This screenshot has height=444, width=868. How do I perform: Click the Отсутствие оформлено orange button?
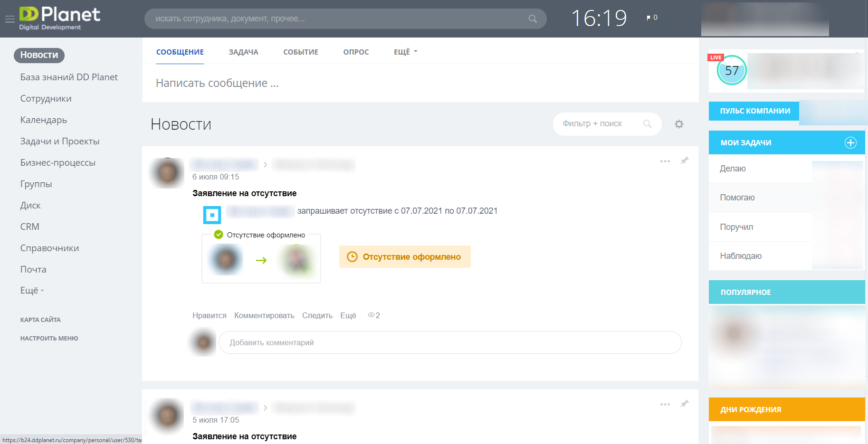(405, 256)
